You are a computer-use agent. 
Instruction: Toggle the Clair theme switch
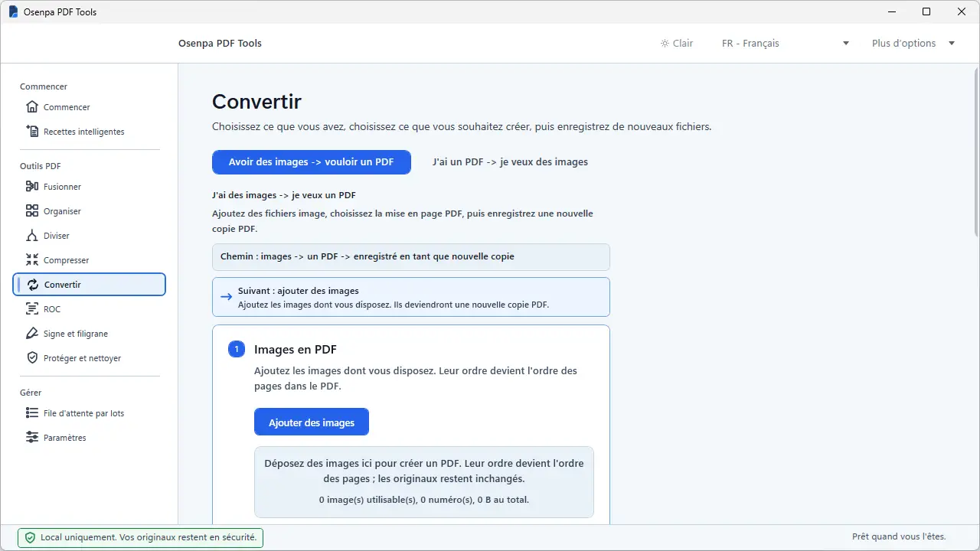[x=677, y=44]
